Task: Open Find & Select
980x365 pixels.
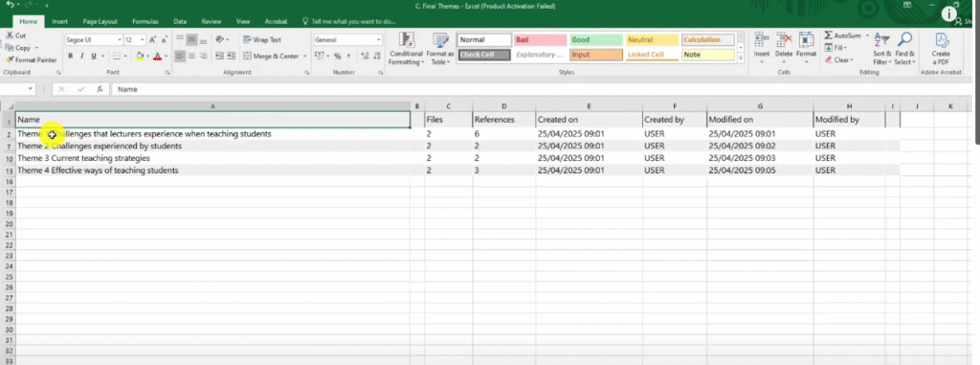Action: pyautogui.click(x=904, y=49)
